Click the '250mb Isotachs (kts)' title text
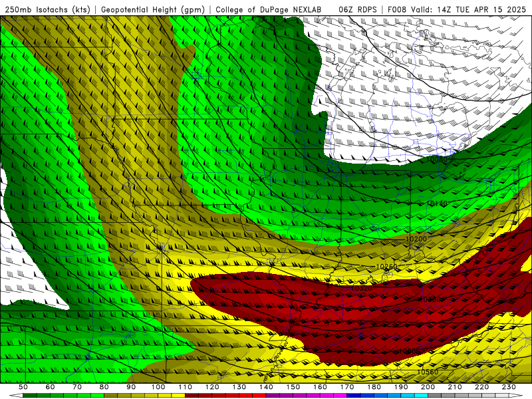 click(47, 9)
